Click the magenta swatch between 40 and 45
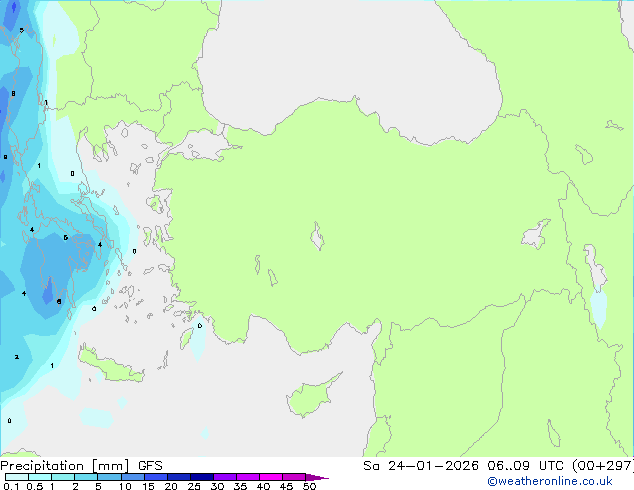 click(x=271, y=477)
